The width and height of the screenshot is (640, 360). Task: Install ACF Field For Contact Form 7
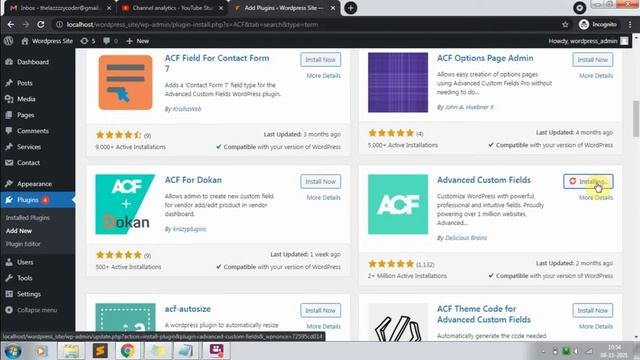click(320, 60)
